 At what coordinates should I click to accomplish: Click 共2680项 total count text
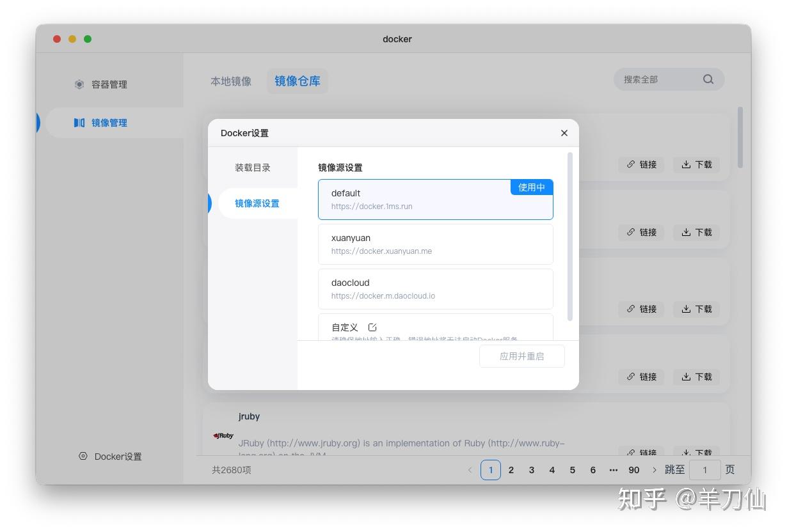pos(232,470)
